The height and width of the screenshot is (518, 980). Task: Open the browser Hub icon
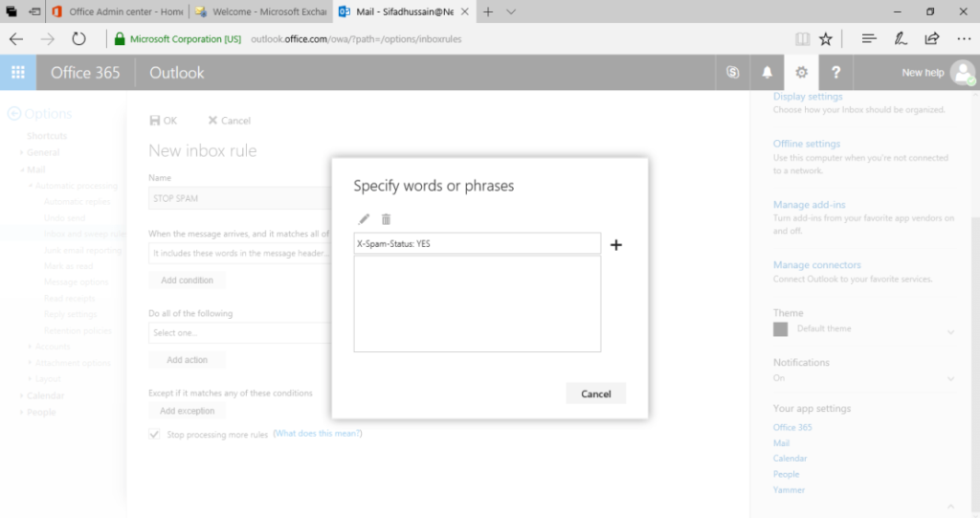[x=869, y=39]
